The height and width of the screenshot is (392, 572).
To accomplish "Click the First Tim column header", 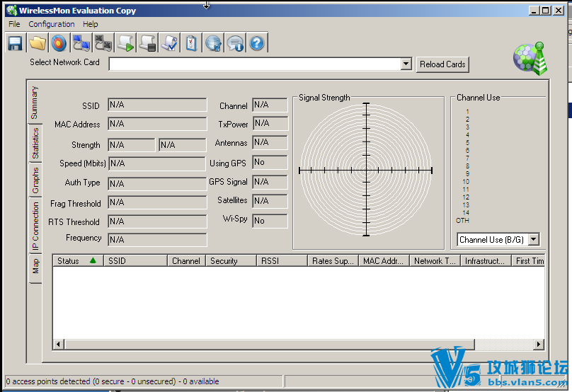I will (528, 260).
